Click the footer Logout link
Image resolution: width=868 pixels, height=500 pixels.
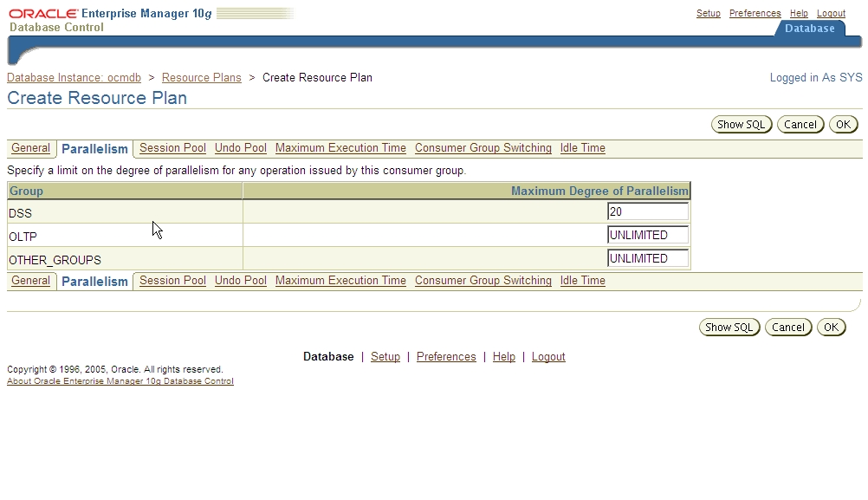click(548, 357)
